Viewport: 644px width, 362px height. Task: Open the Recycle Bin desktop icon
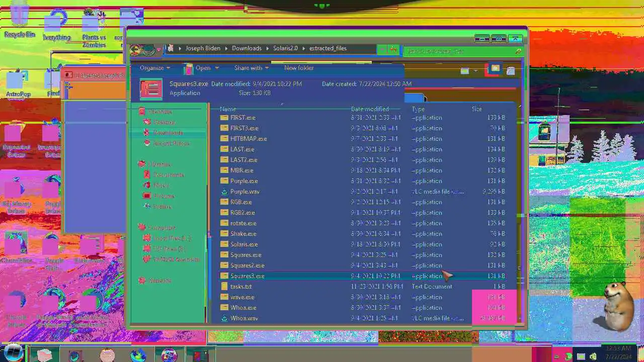click(20, 20)
